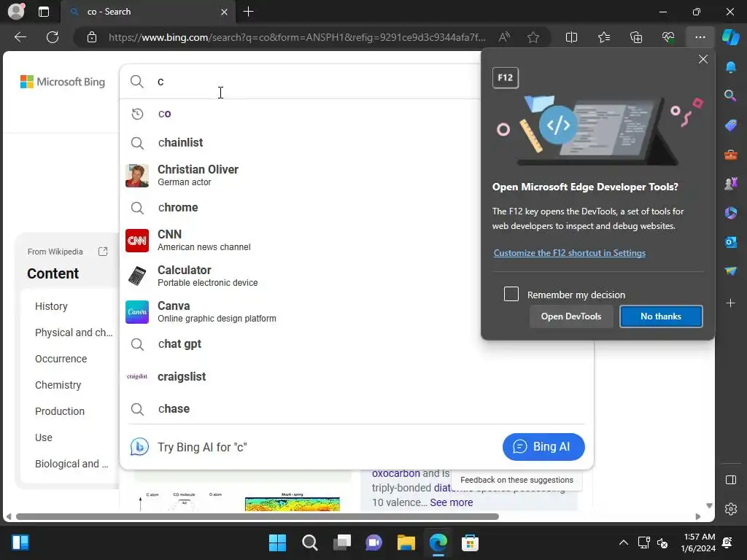Click See more link in snippet
This screenshot has width=747, height=560.
(451, 502)
